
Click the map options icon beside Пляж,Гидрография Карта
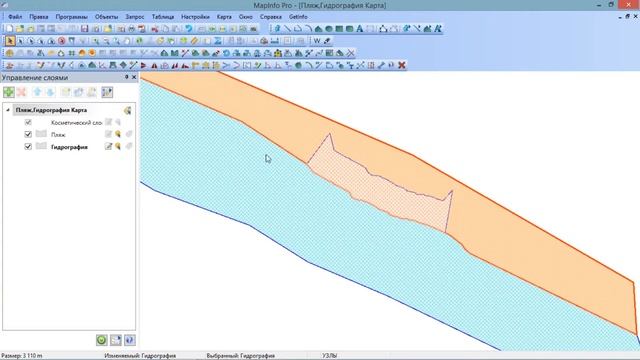coord(127,110)
